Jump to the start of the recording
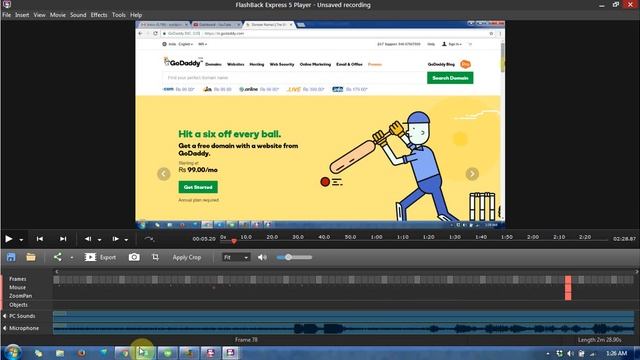 tap(40, 239)
